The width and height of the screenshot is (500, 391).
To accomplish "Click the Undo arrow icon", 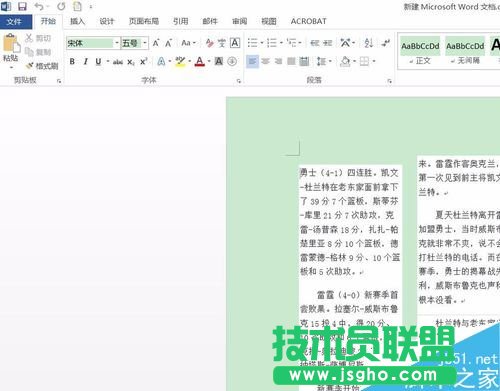I will (39, 6).
